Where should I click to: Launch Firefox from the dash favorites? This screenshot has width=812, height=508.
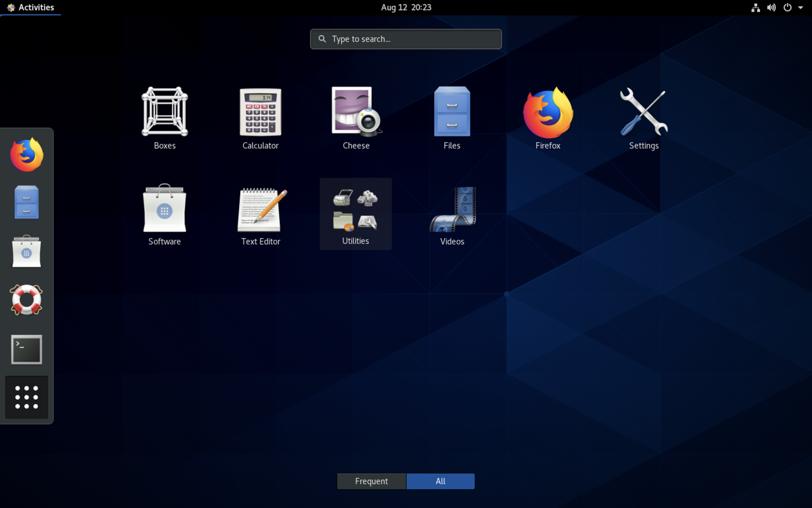(26, 155)
